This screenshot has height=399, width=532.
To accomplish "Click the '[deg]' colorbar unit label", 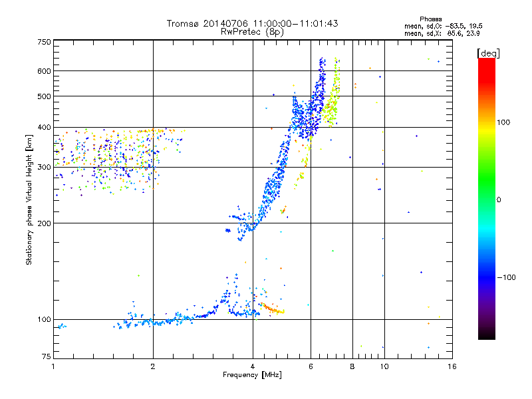I will (488, 53).
